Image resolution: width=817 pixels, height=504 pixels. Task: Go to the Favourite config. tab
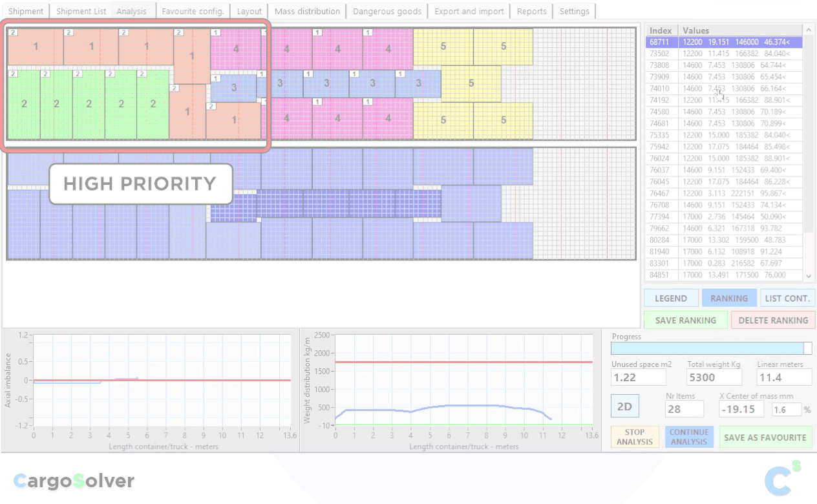point(193,11)
